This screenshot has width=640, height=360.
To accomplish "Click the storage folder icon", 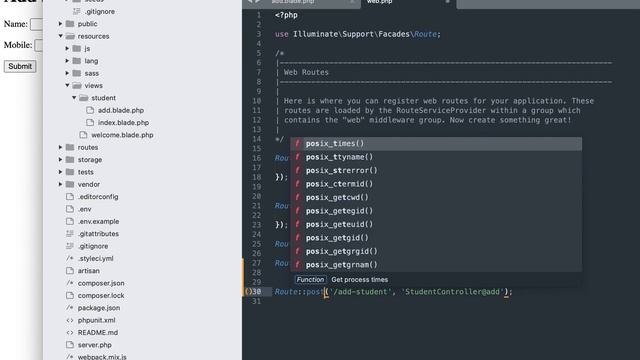I will tap(70, 160).
